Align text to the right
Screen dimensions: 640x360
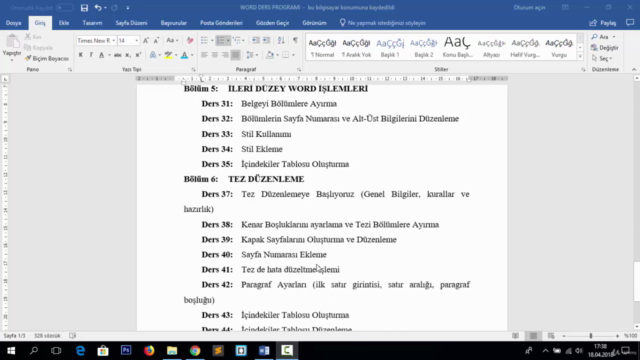coord(225,55)
